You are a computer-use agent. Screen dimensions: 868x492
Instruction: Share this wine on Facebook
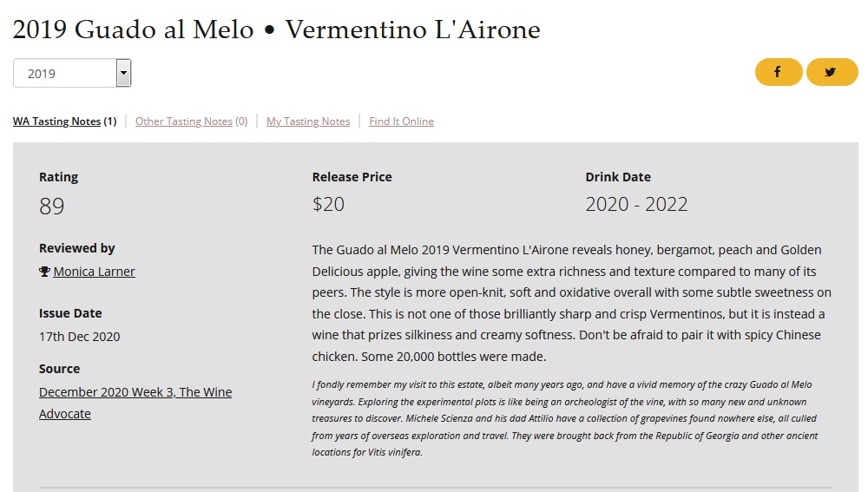pos(779,72)
